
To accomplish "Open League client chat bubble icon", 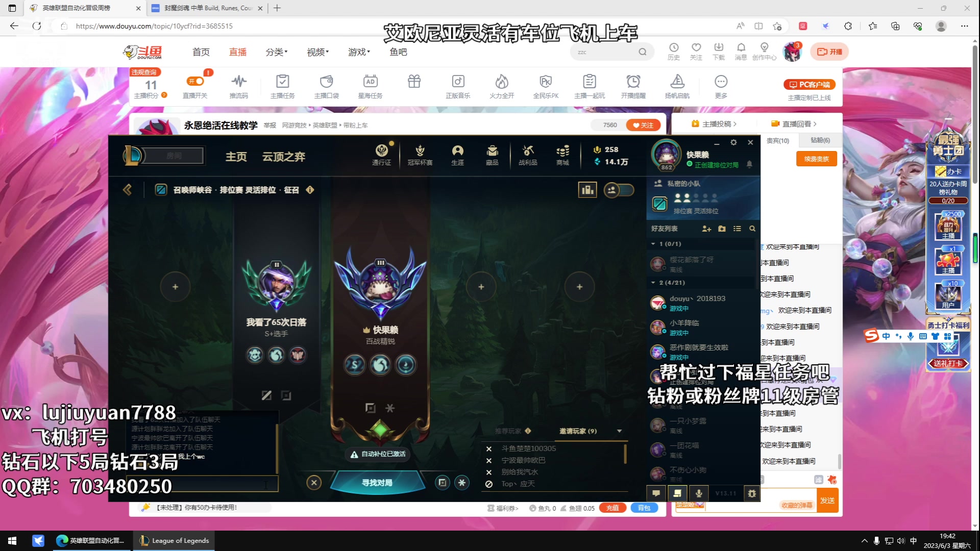I will pos(656,493).
